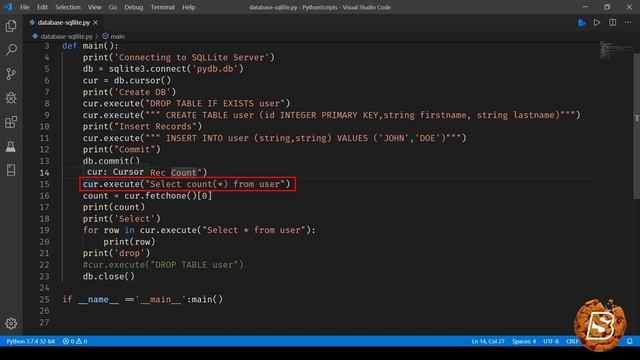640x360 pixels.
Task: Click on 'print(count)' line
Action: 114,207
